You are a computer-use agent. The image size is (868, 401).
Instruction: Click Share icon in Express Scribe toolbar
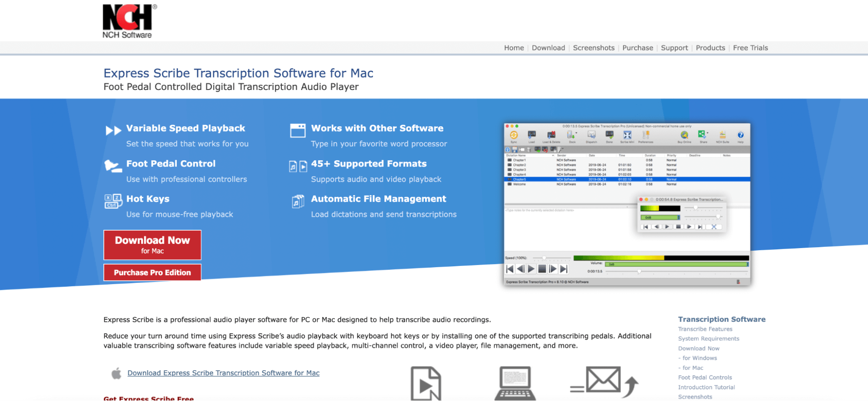pyautogui.click(x=702, y=135)
